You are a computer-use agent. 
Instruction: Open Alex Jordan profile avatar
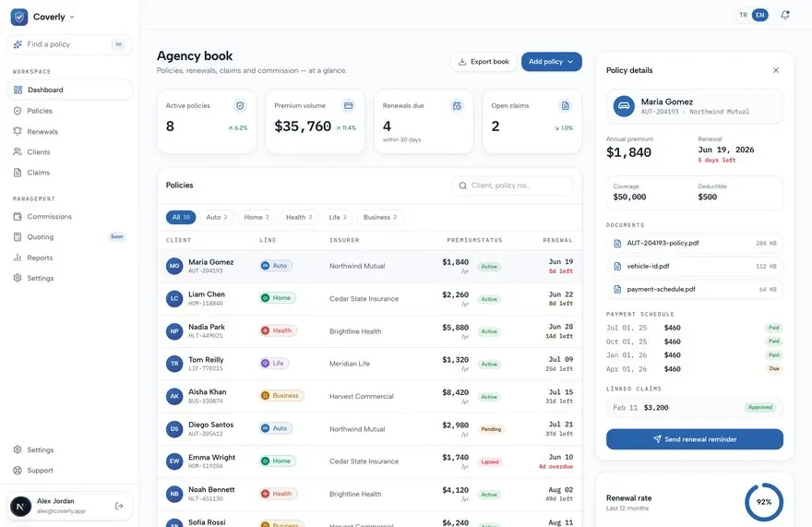click(x=20, y=506)
